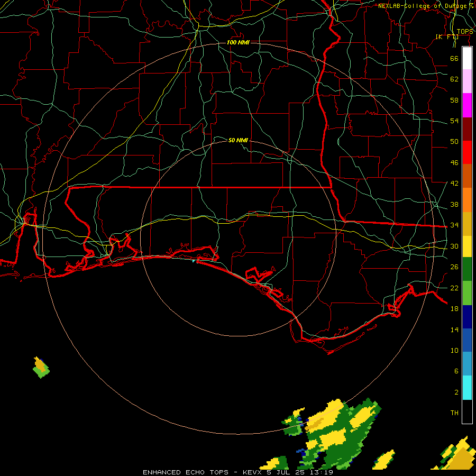Image resolution: width=476 pixels, height=476 pixels.
Task: Click the legend value 6
Action: [x=456, y=371]
